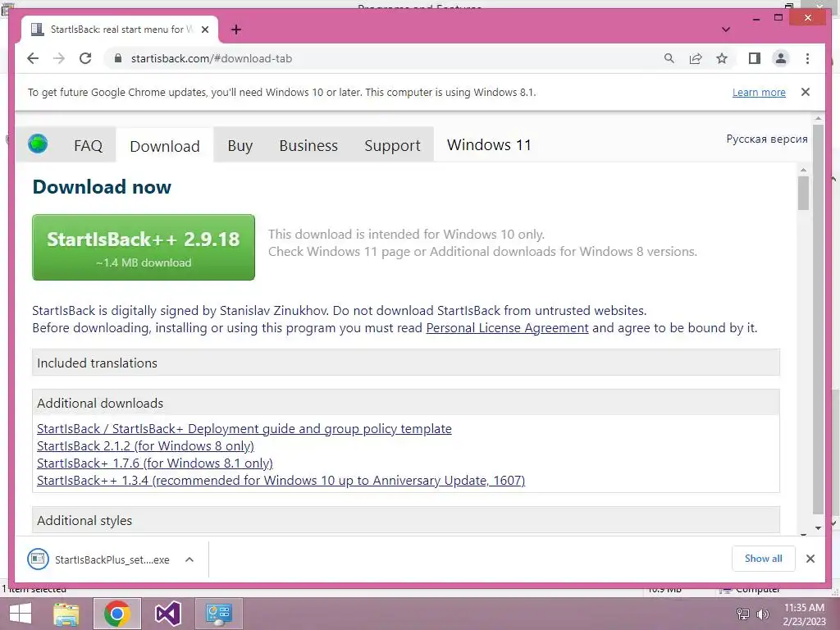
Task: Follow the Learn more link
Action: pyautogui.click(x=759, y=92)
